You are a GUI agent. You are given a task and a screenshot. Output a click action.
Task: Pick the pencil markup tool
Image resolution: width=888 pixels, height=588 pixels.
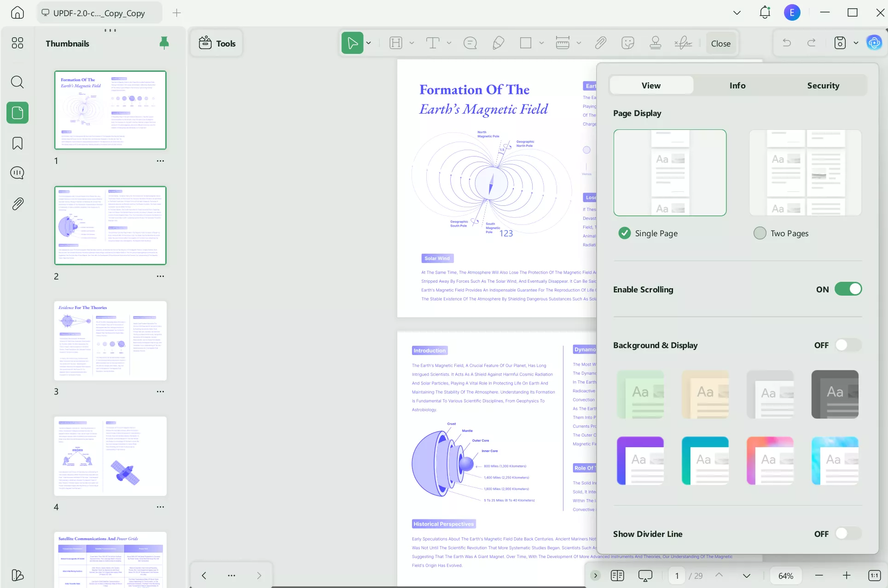498,43
